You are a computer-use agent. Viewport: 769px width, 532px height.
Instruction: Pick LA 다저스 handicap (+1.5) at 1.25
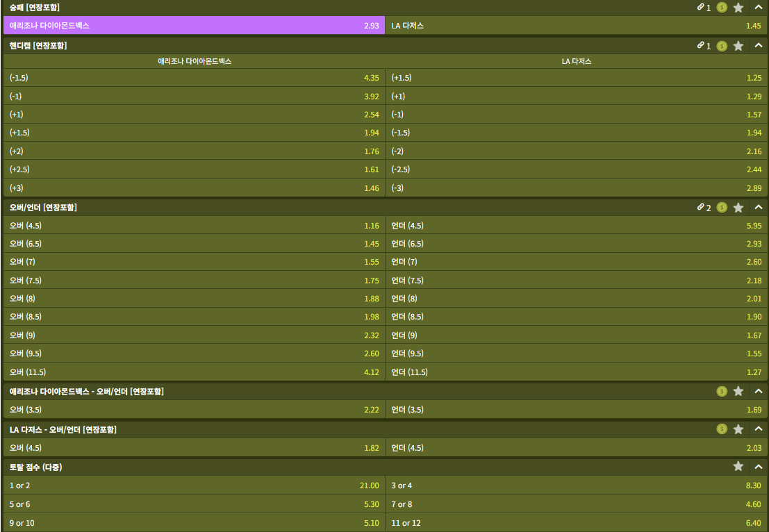click(x=577, y=78)
